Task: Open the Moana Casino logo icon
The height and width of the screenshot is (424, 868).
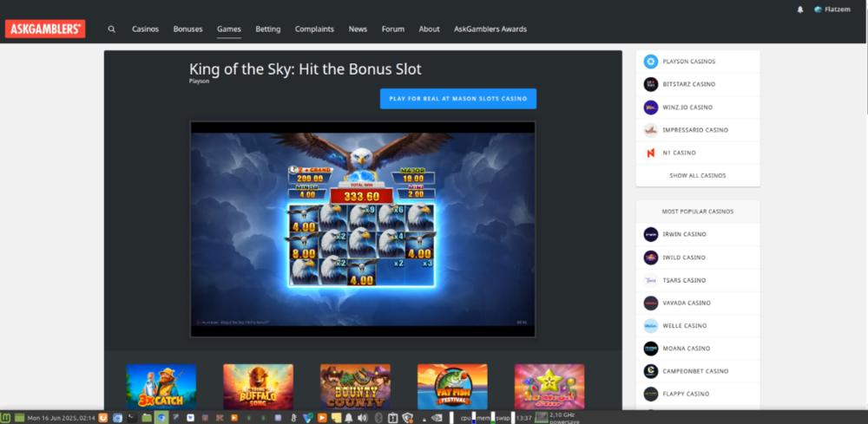Action: (x=651, y=349)
